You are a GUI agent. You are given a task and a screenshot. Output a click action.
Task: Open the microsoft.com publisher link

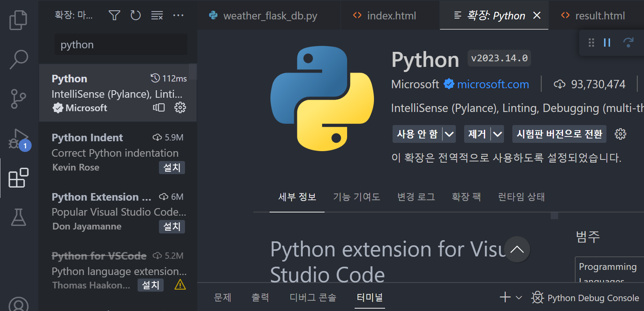pyautogui.click(x=493, y=84)
